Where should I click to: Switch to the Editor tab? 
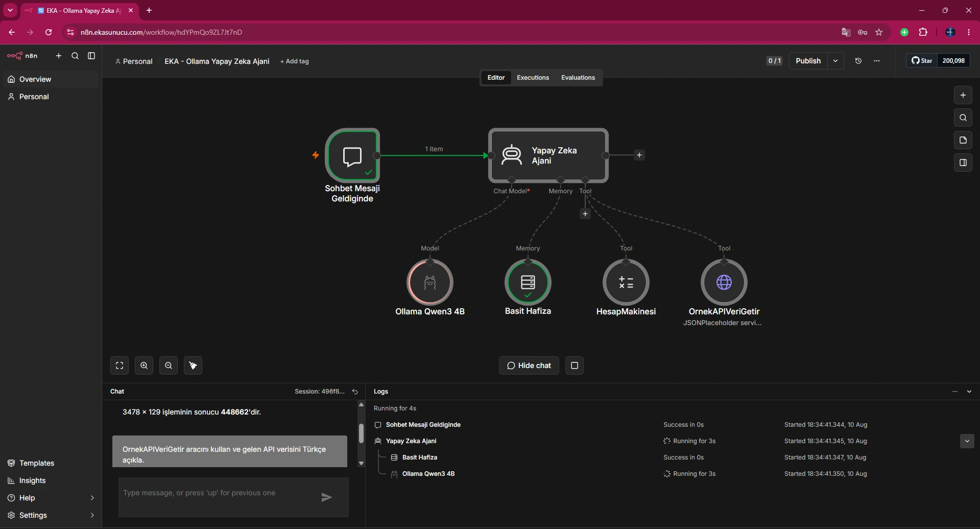496,78
